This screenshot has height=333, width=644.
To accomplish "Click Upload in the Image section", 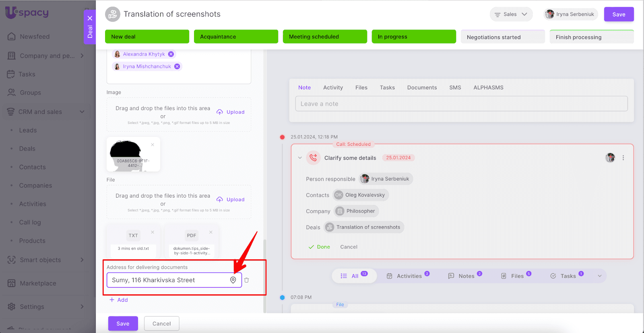I will point(231,112).
